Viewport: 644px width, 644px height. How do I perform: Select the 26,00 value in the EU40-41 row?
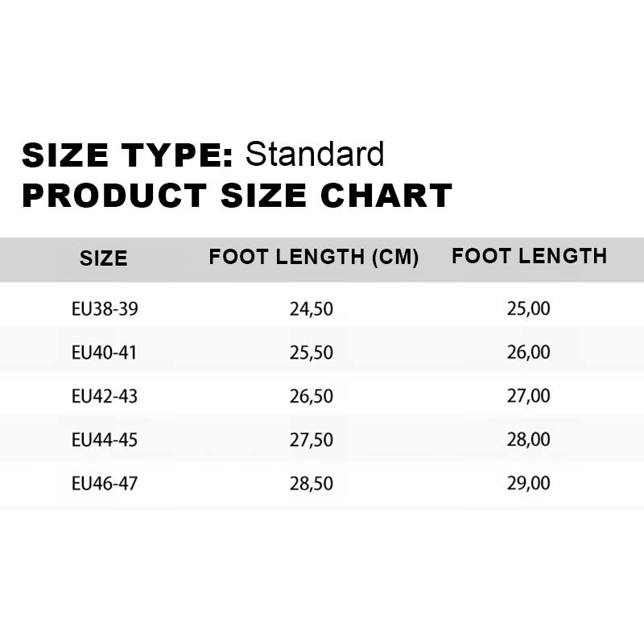click(x=529, y=352)
